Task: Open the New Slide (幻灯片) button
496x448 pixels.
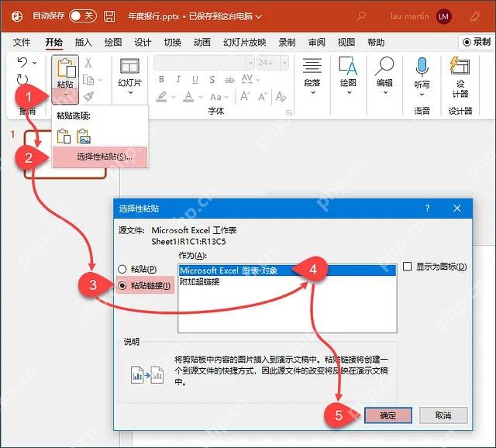Action: [x=129, y=76]
